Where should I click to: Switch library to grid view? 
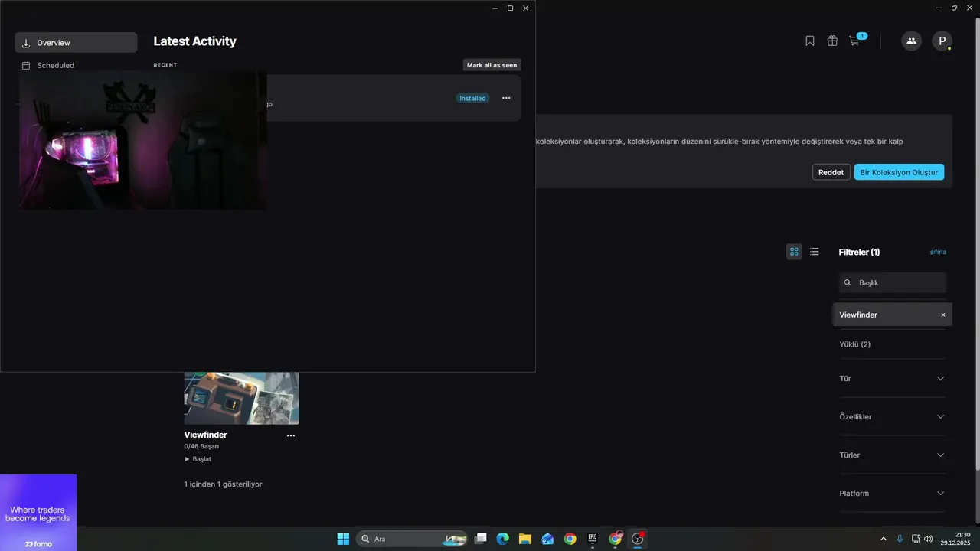(x=794, y=252)
